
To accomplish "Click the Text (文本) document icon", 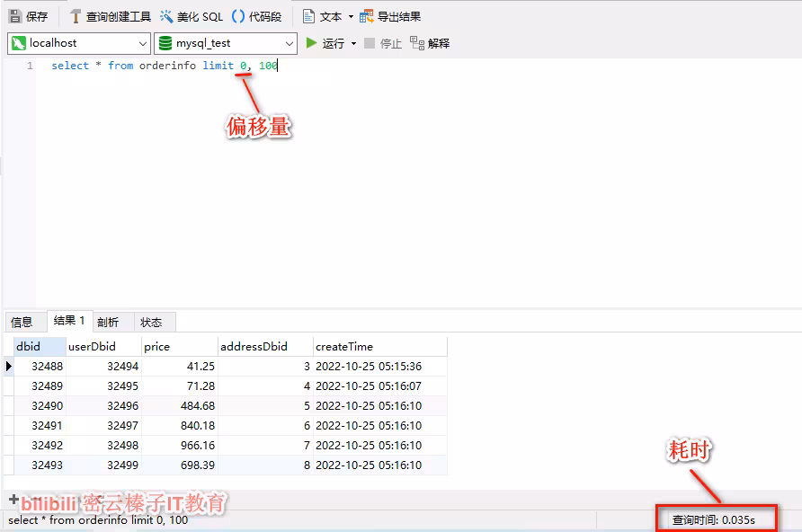I will point(308,16).
